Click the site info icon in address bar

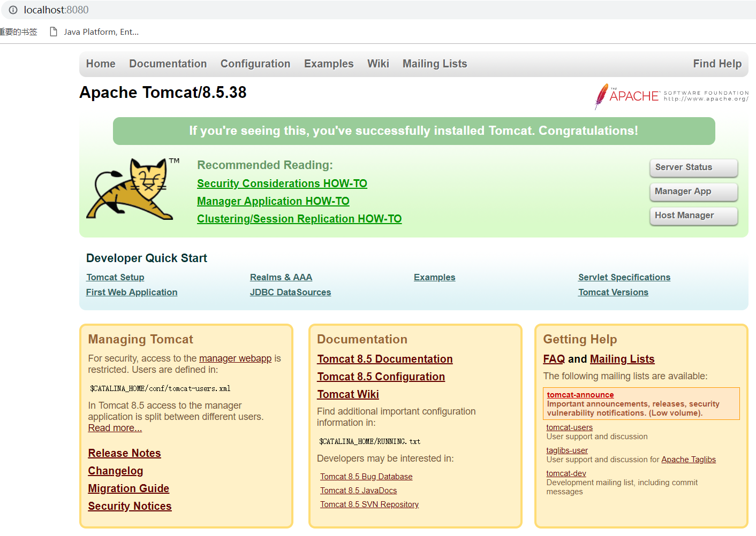coord(13,10)
